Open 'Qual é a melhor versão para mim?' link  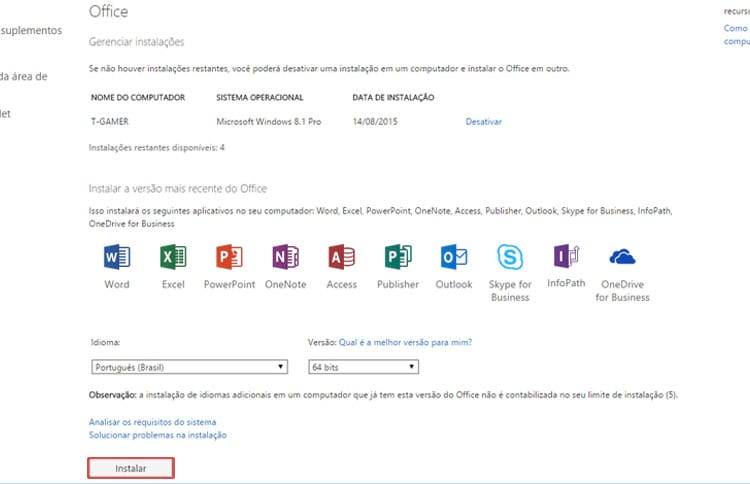click(405, 342)
